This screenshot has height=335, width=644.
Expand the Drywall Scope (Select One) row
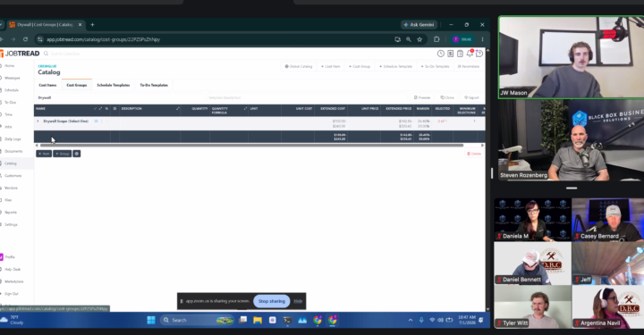pyautogui.click(x=38, y=121)
